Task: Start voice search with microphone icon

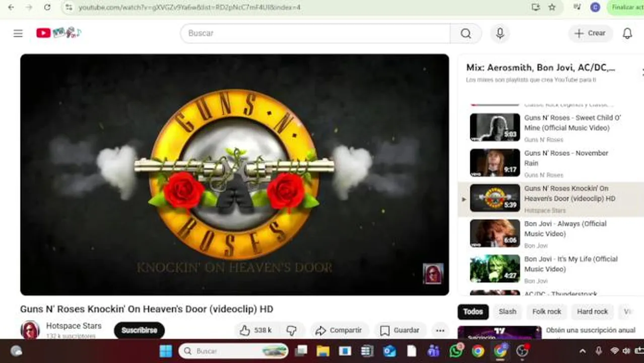Action: coord(500,33)
